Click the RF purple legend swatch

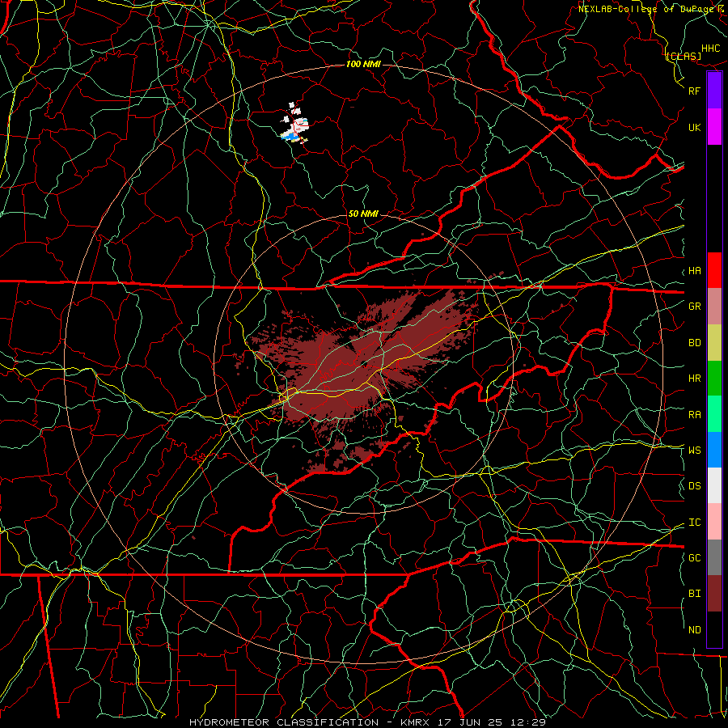[x=714, y=91]
